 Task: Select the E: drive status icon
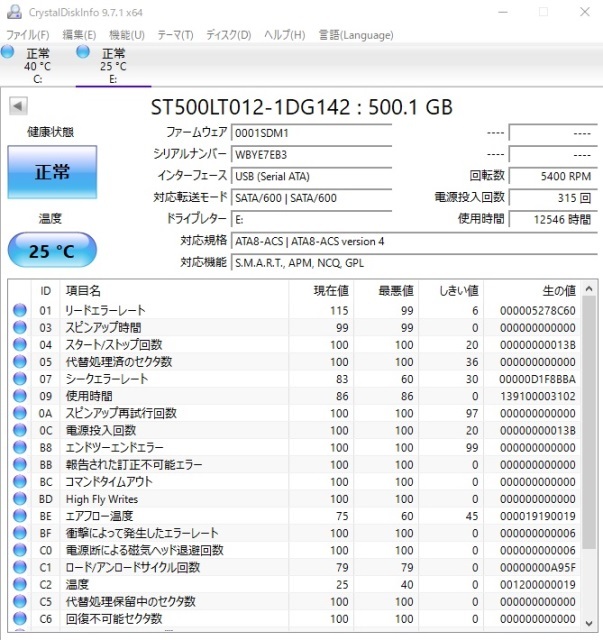(84, 52)
